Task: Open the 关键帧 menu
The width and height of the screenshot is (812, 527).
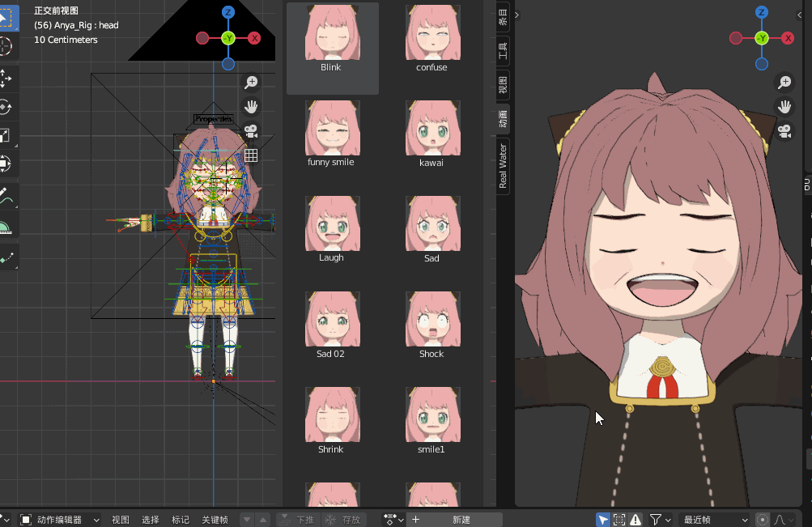Action: tap(215, 520)
